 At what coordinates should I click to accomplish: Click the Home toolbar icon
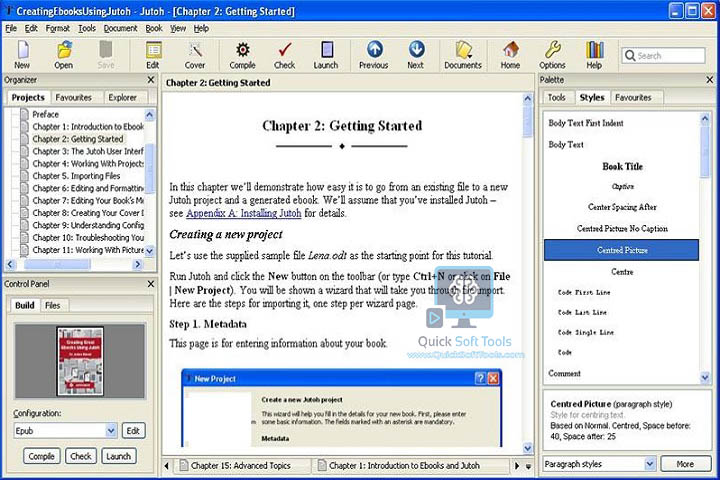[x=510, y=55]
